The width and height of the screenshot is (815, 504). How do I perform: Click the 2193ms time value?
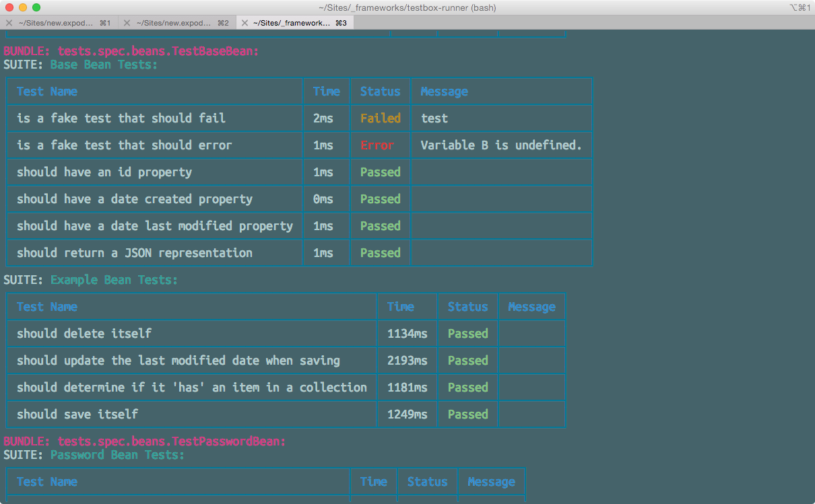click(407, 361)
